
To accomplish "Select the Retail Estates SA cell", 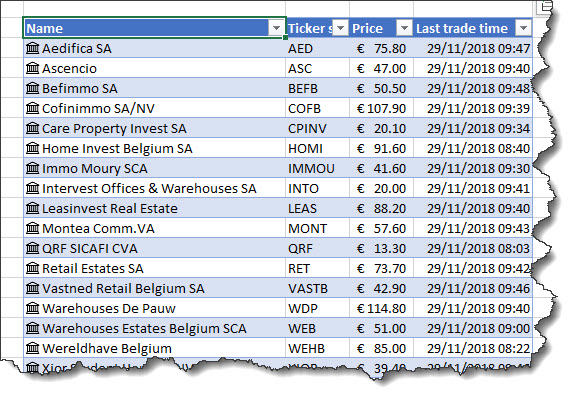I will (x=154, y=268).
